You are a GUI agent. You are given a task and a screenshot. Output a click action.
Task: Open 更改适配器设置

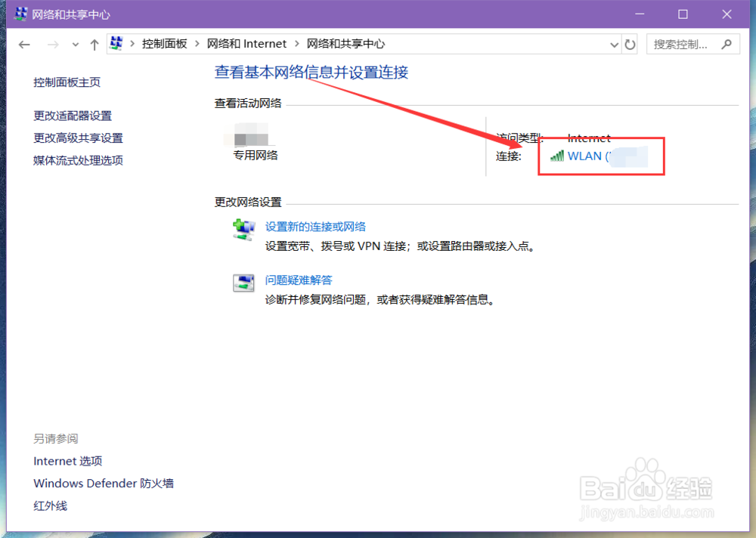tap(73, 116)
